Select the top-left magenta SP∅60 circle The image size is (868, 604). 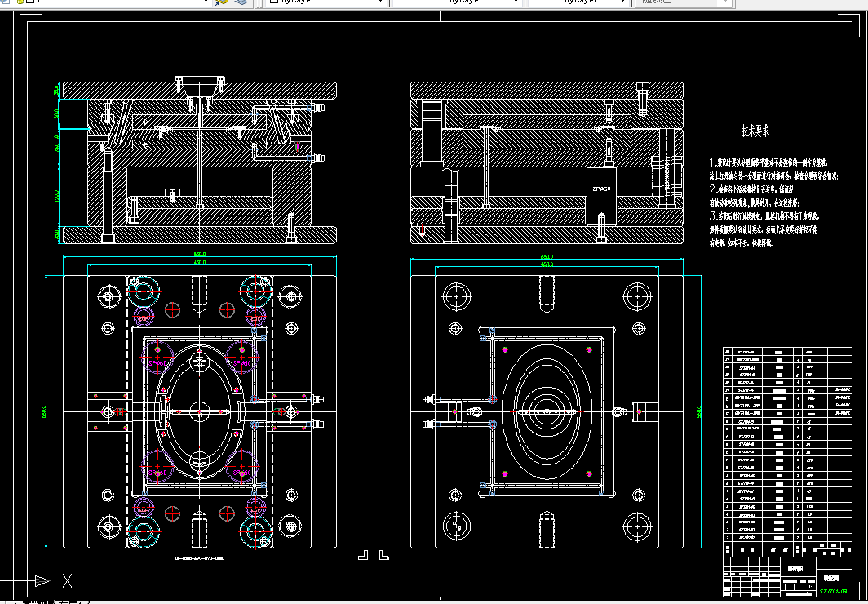[x=157, y=358]
